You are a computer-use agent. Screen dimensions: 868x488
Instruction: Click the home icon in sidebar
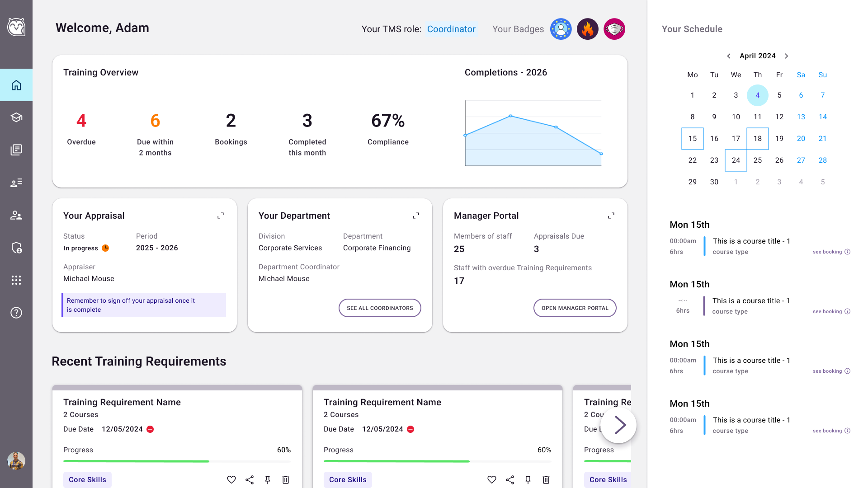point(16,85)
